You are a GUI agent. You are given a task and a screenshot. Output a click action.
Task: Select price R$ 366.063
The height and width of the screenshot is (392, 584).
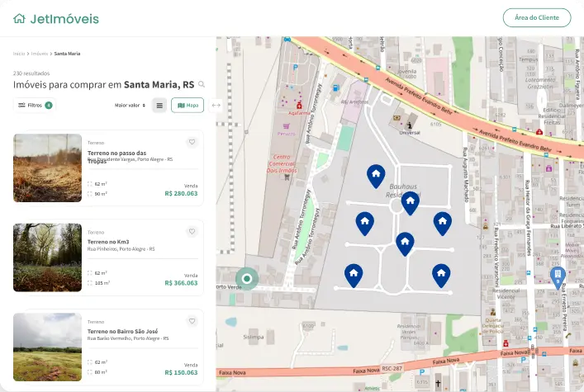pos(181,283)
